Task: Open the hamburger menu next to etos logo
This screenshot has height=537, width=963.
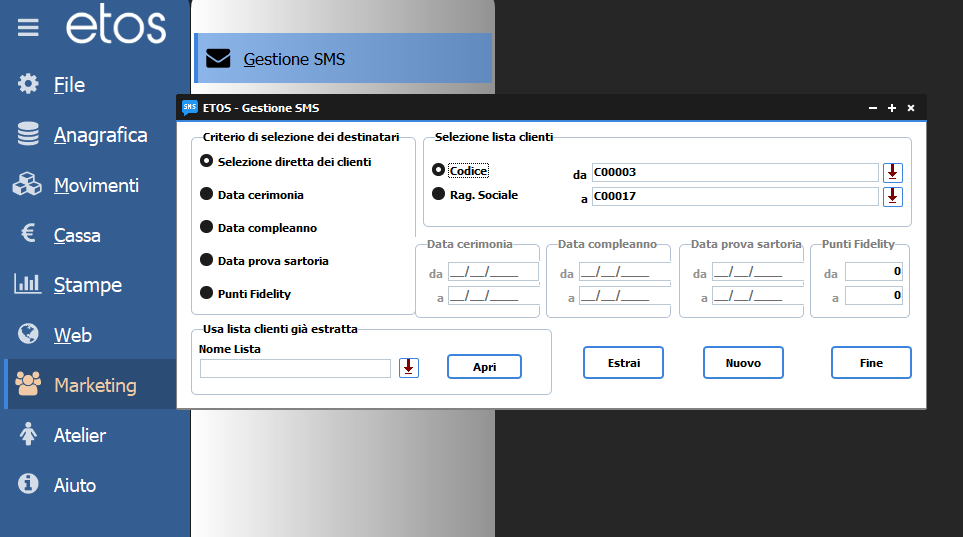Action: click(x=28, y=28)
